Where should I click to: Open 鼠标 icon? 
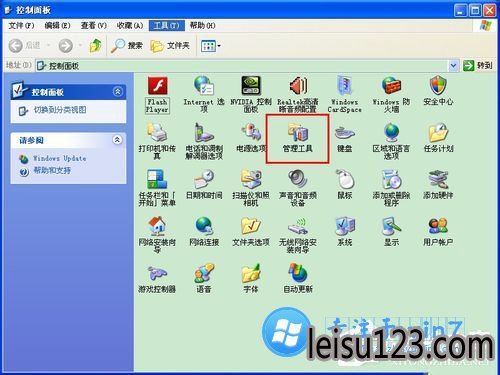point(344,179)
